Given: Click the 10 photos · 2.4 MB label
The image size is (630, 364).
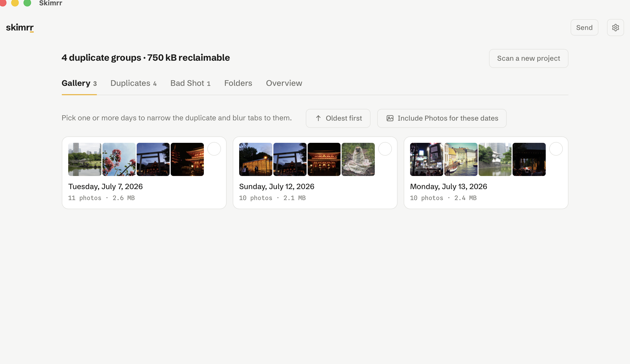Looking at the screenshot, I should coord(443,198).
